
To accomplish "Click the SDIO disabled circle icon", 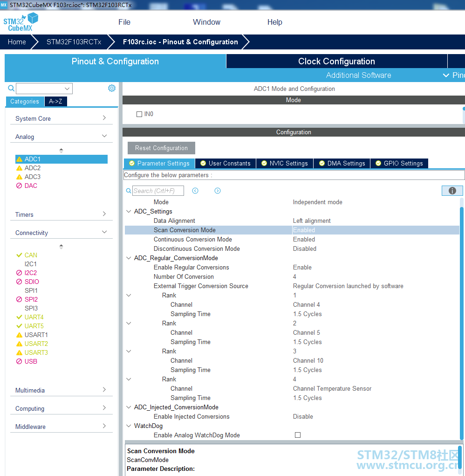I will pos(19,282).
